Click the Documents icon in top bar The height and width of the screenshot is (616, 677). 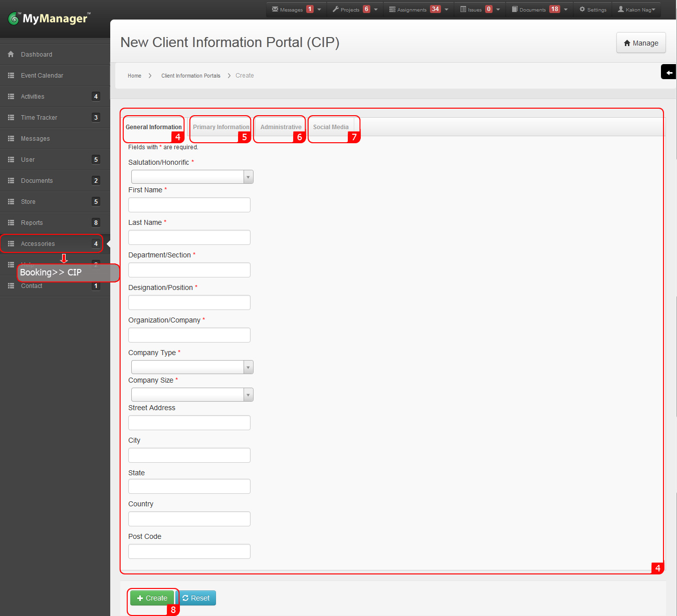click(515, 9)
